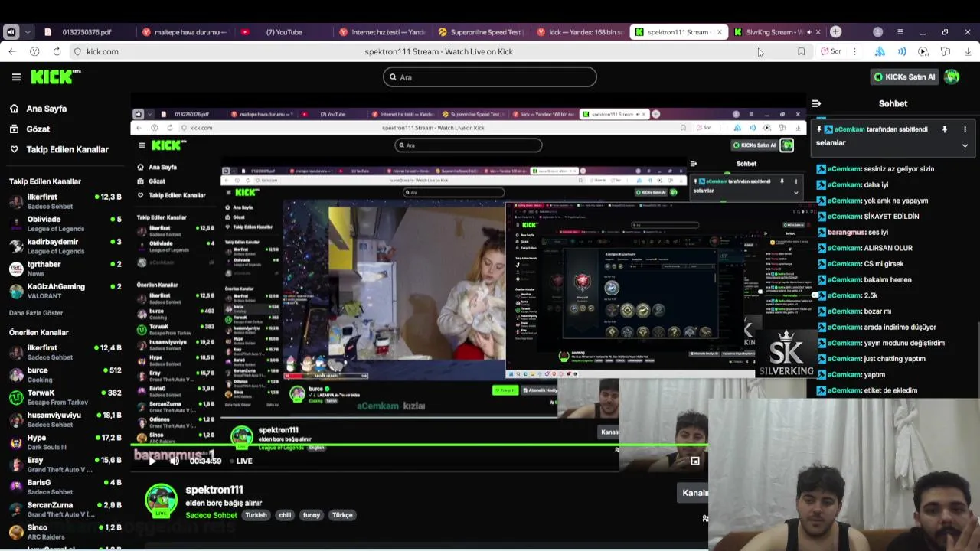This screenshot has width=980, height=551.
Task: Click the Sor assistant button in the browser toolbar
Action: (831, 51)
